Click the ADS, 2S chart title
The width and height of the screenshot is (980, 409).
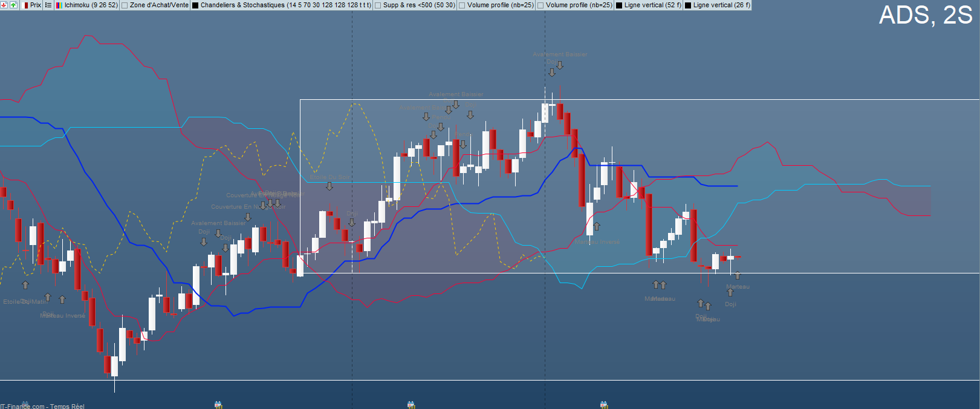point(925,15)
